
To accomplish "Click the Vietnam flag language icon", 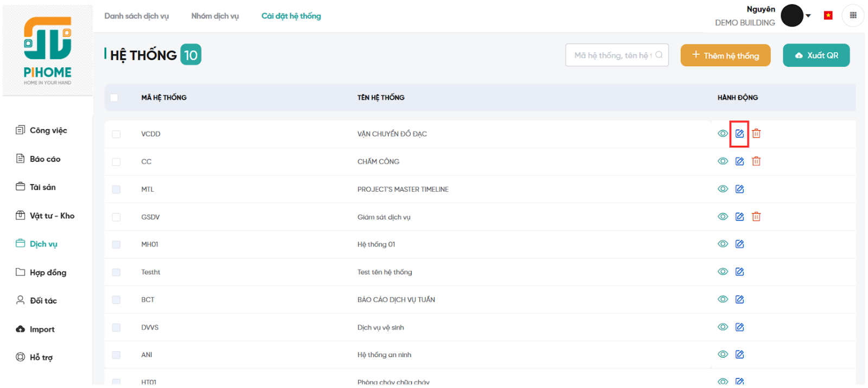I will pyautogui.click(x=828, y=16).
